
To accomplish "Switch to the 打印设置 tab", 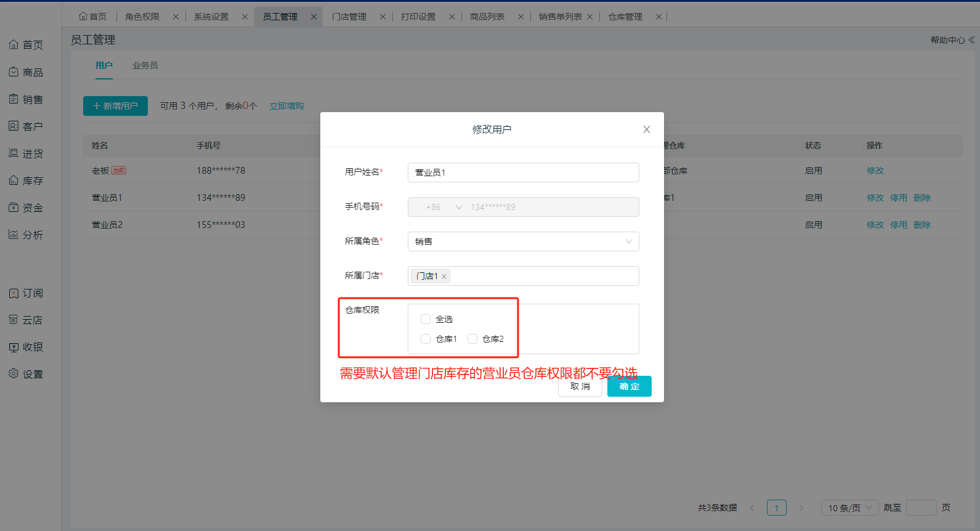I will [418, 17].
